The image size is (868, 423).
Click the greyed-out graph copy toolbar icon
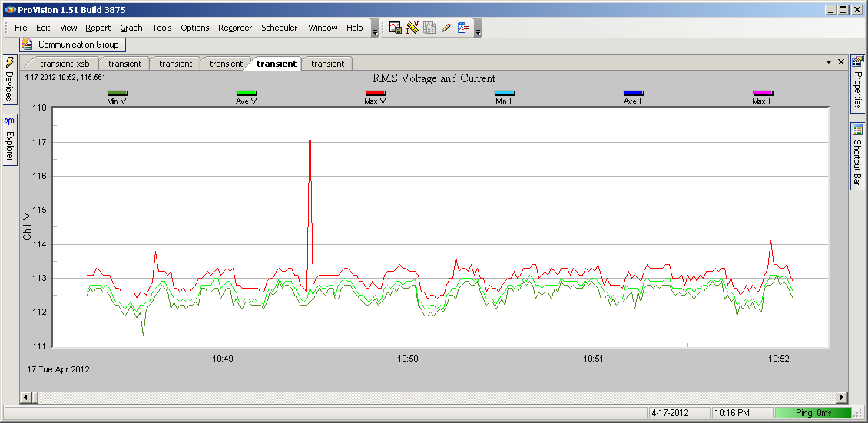[429, 28]
